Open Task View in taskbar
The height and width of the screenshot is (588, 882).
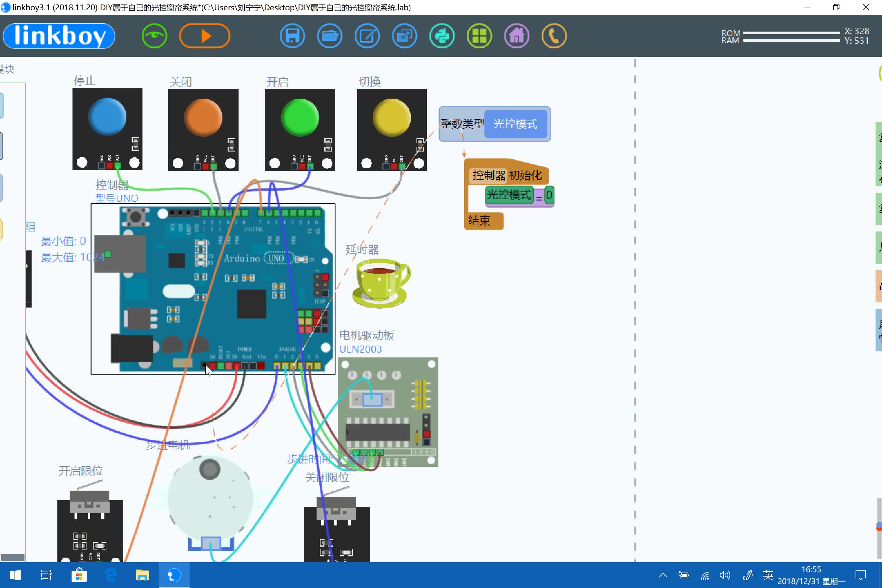tap(46, 575)
